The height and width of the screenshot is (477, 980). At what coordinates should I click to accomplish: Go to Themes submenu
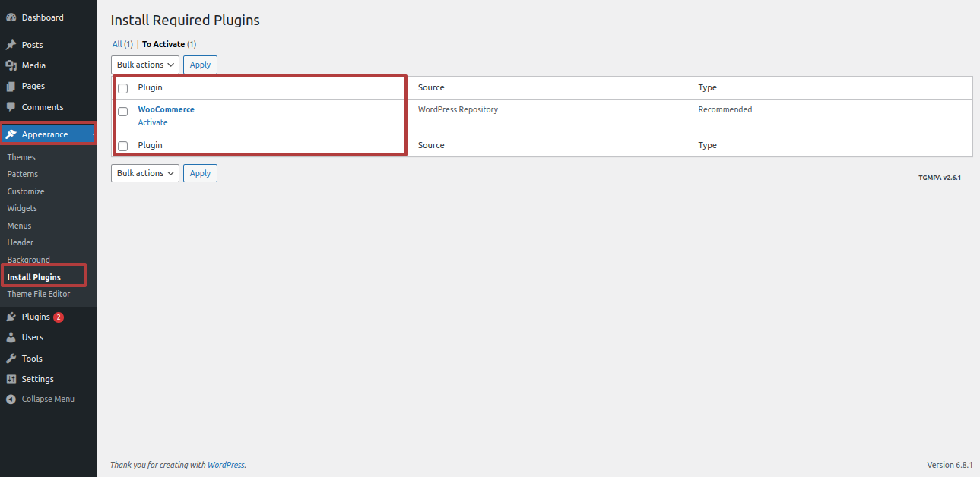coord(21,157)
